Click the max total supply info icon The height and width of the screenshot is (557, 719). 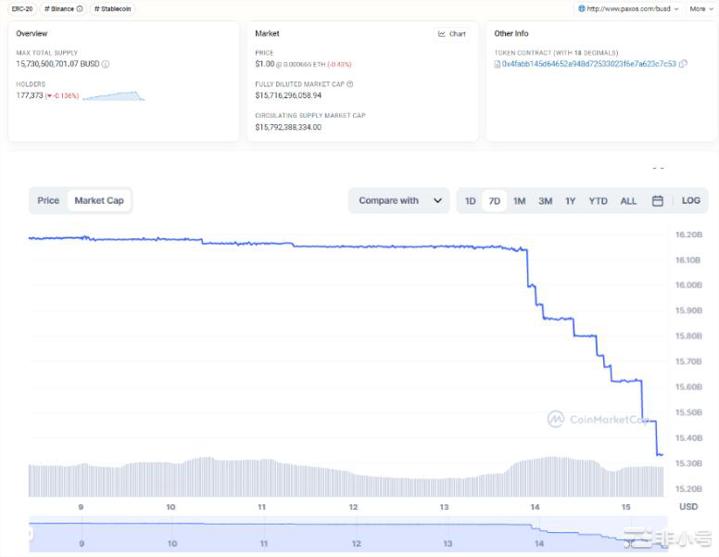[x=106, y=64]
